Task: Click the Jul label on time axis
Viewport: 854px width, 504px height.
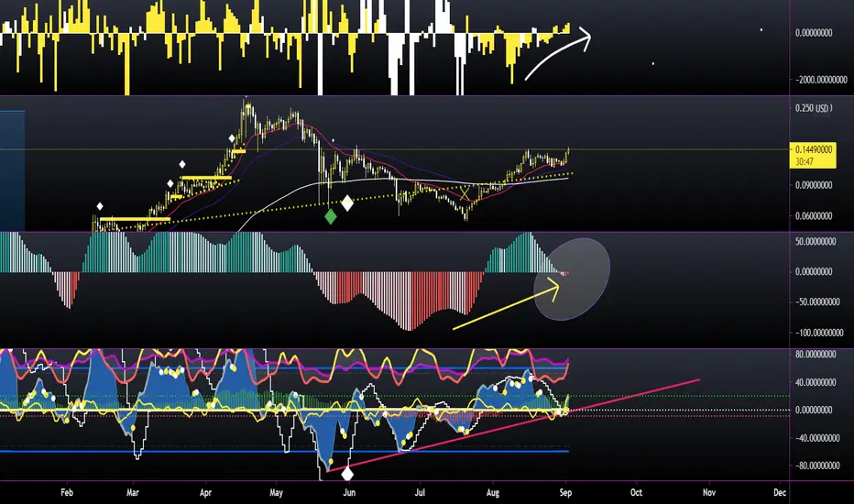Action: tap(420, 493)
